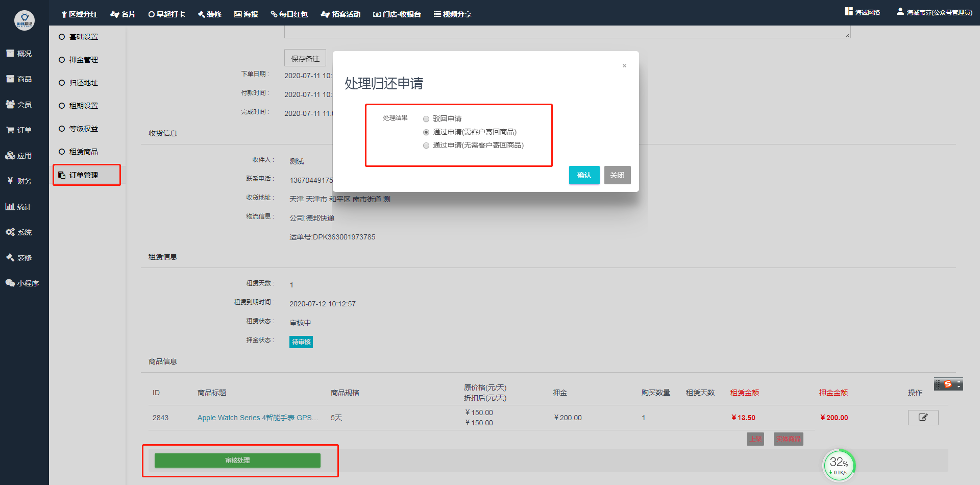Screen dimensions: 980x485
Task: Open the 概况 sidebar section
Action: pos(19,54)
